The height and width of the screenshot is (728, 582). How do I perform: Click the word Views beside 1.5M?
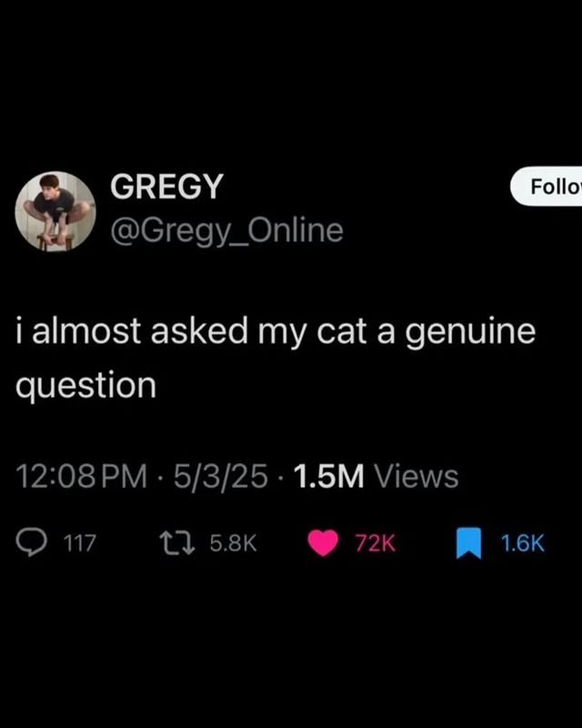416,476
